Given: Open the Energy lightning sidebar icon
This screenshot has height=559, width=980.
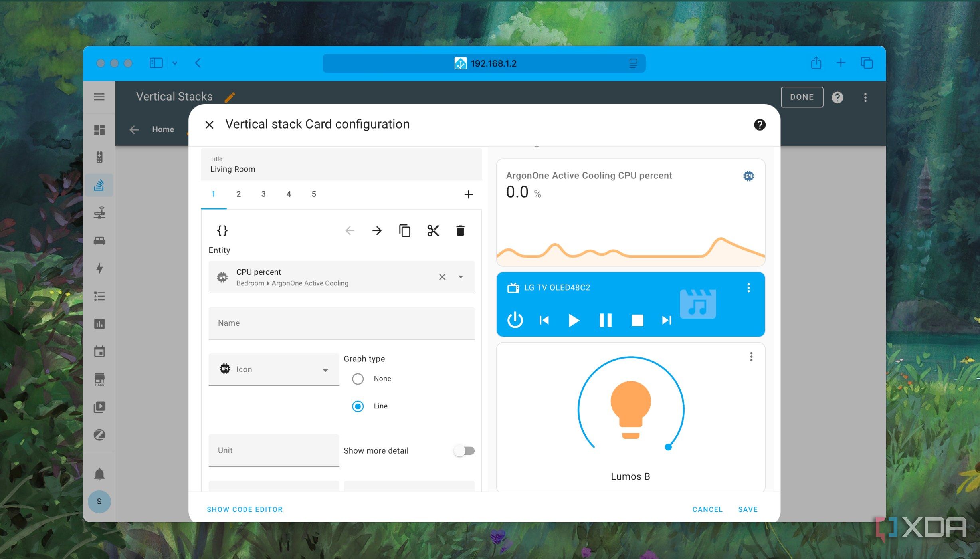Looking at the screenshot, I should tap(99, 268).
